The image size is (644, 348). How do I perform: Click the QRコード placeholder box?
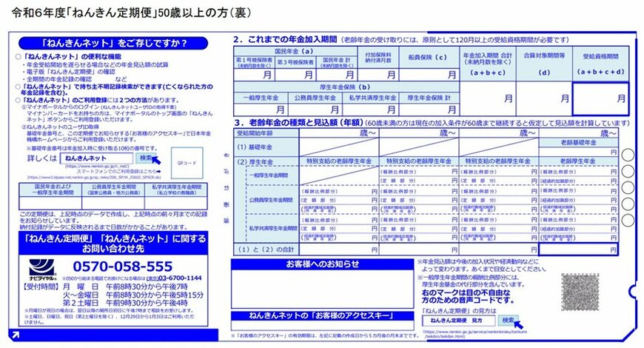coord(187,163)
